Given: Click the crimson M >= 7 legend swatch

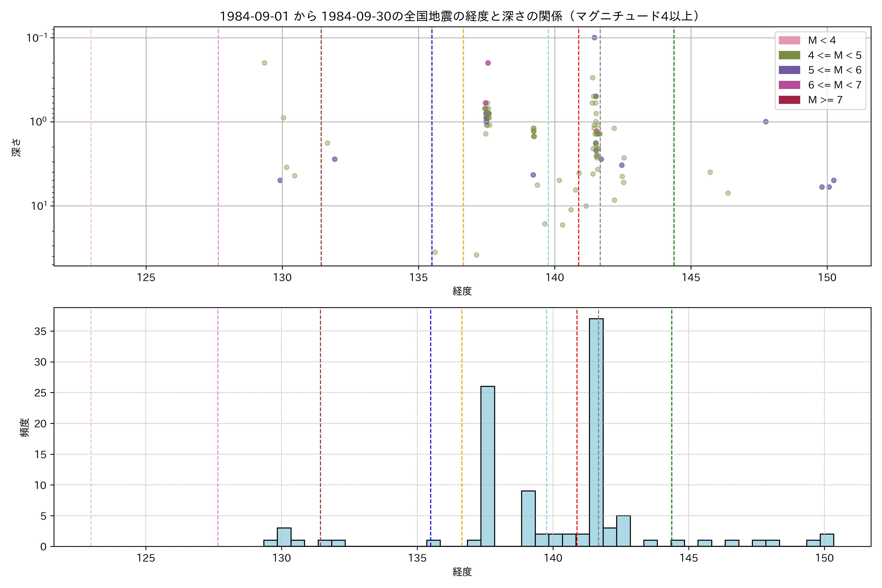Looking at the screenshot, I should [789, 100].
